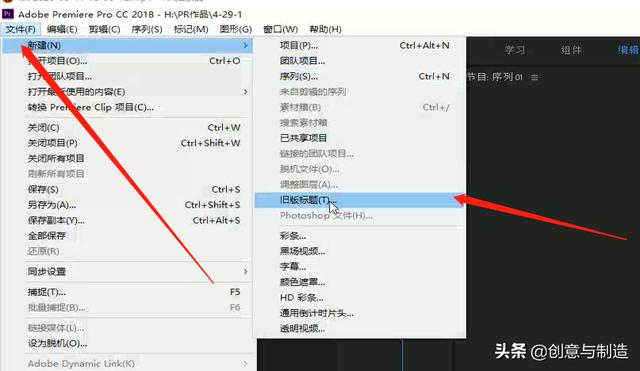This screenshot has height=371, width=640.
Task: Choose 捕捉(T)... entry
Action: (x=128, y=292)
